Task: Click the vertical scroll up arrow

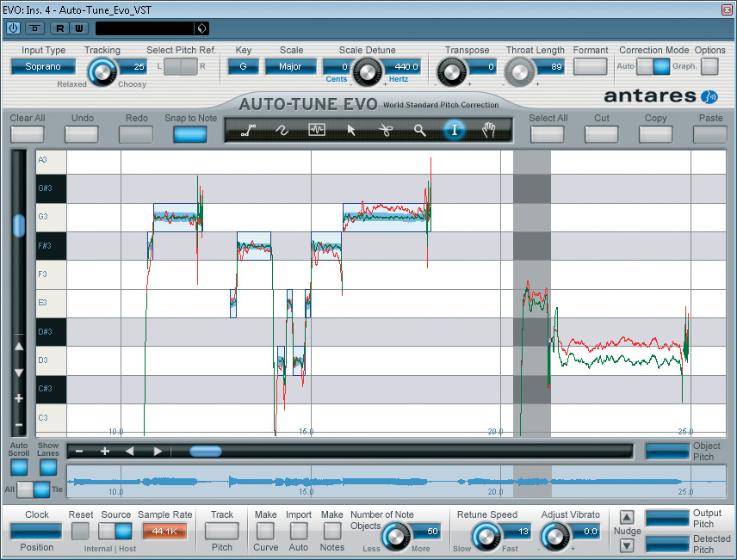Action: [19, 347]
